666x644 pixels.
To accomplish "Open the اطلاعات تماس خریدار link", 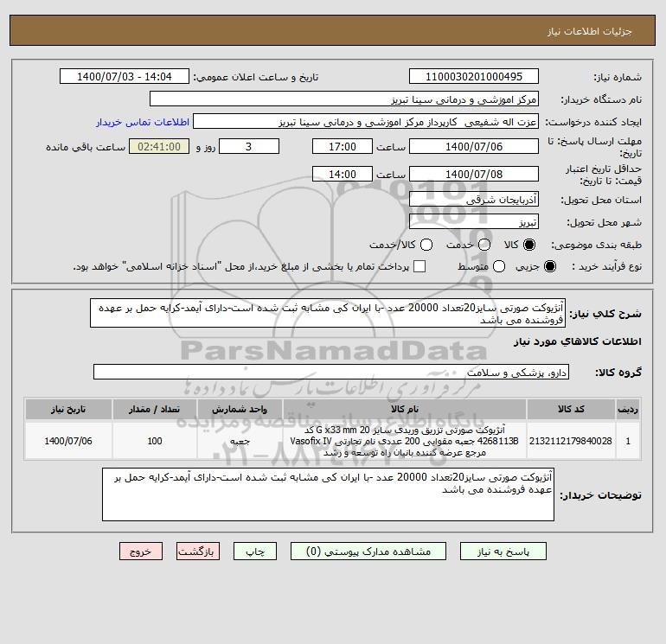I will coord(143,122).
